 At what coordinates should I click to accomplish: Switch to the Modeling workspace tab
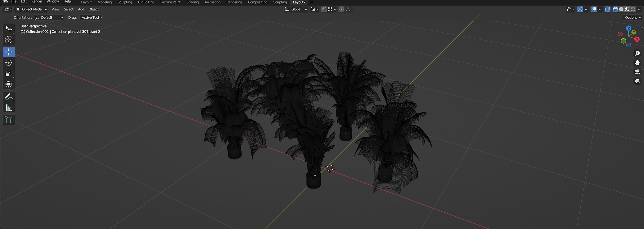(104, 2)
